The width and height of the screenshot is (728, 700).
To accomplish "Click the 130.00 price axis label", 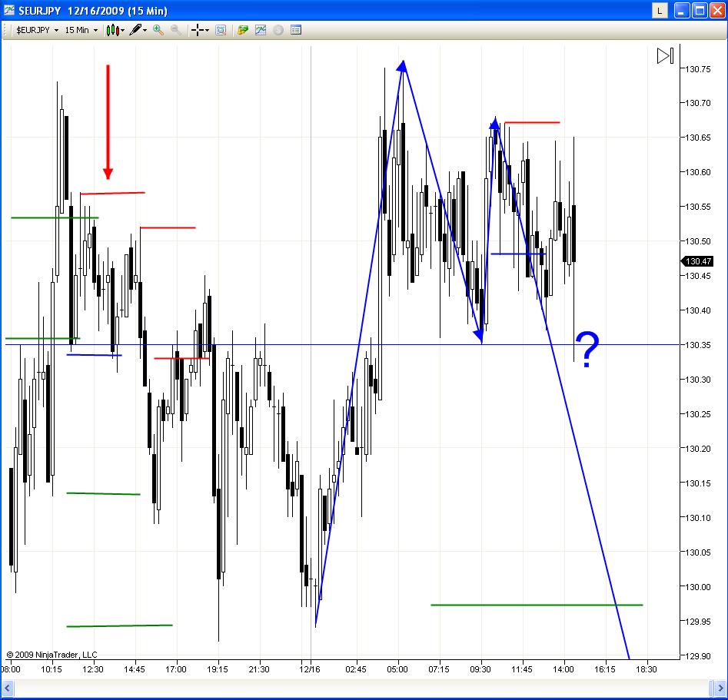I will (698, 587).
